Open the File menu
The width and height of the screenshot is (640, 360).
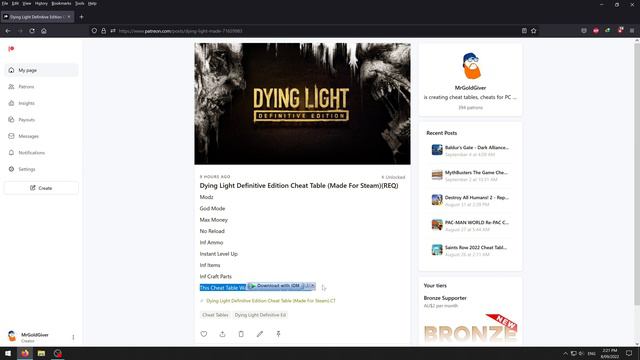(5, 3)
